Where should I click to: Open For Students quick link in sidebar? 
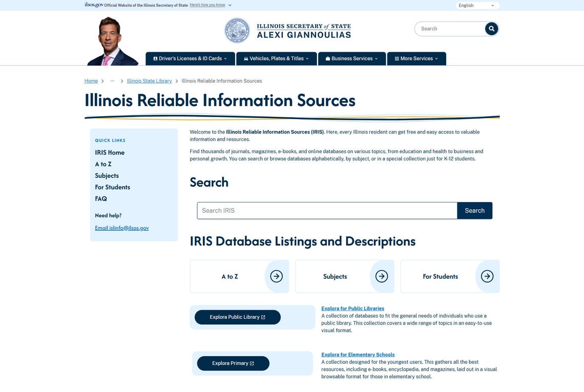click(x=113, y=187)
